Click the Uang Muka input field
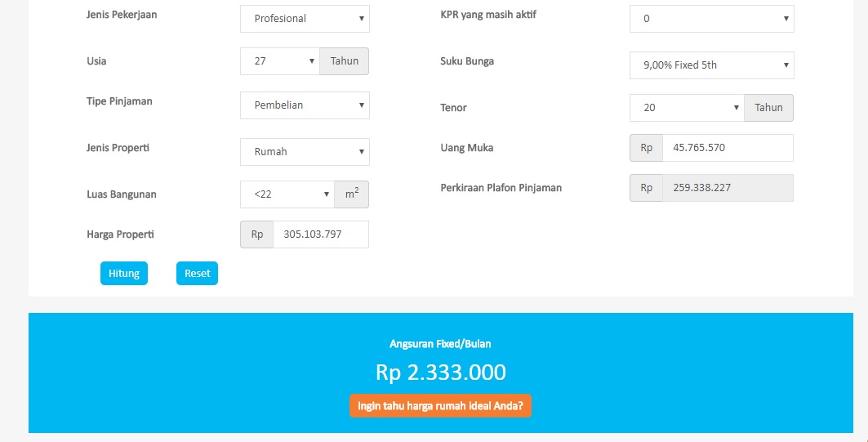 (x=728, y=148)
